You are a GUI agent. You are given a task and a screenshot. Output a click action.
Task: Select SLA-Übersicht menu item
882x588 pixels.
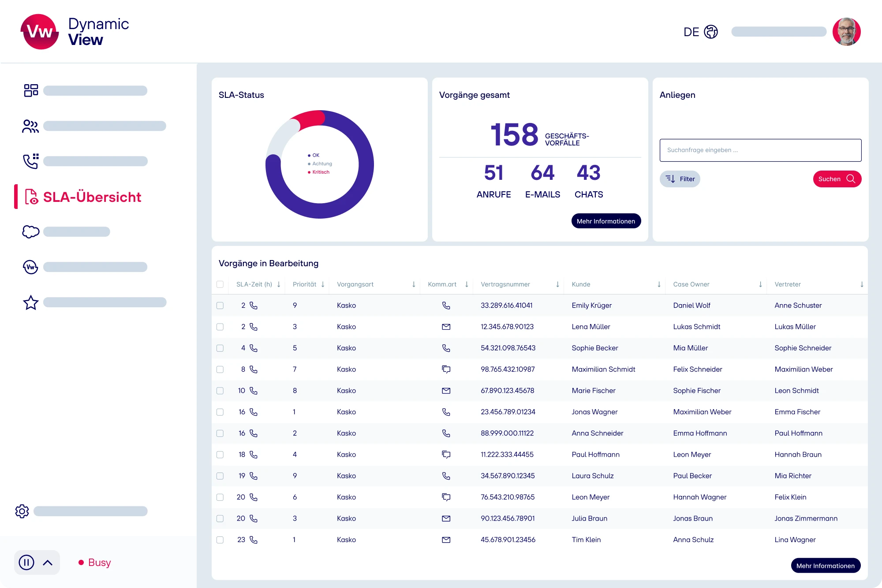click(x=92, y=197)
